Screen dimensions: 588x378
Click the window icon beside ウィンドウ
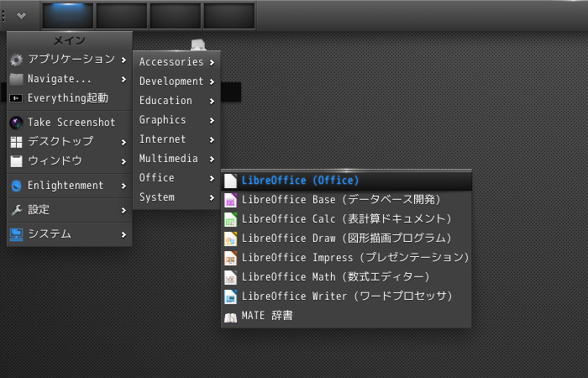[16, 161]
